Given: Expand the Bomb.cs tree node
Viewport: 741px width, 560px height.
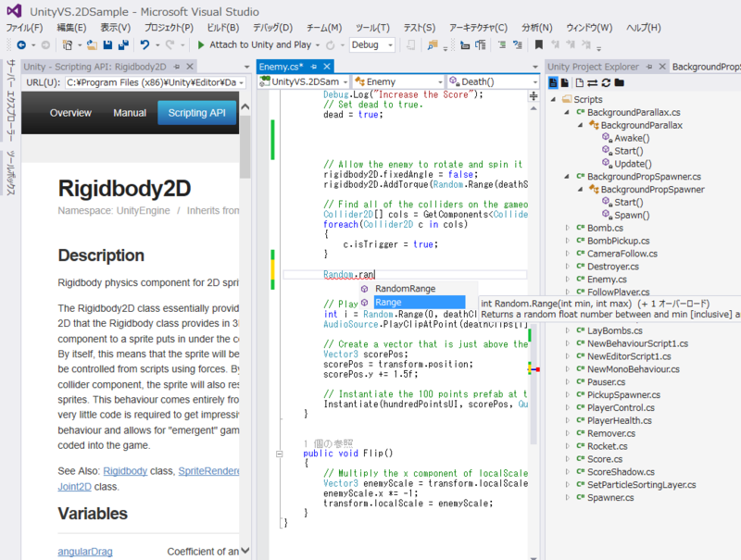Looking at the screenshot, I should click(x=567, y=228).
